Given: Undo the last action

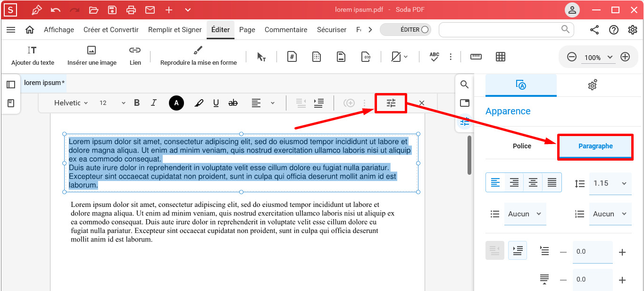Looking at the screenshot, I should click(x=56, y=10).
